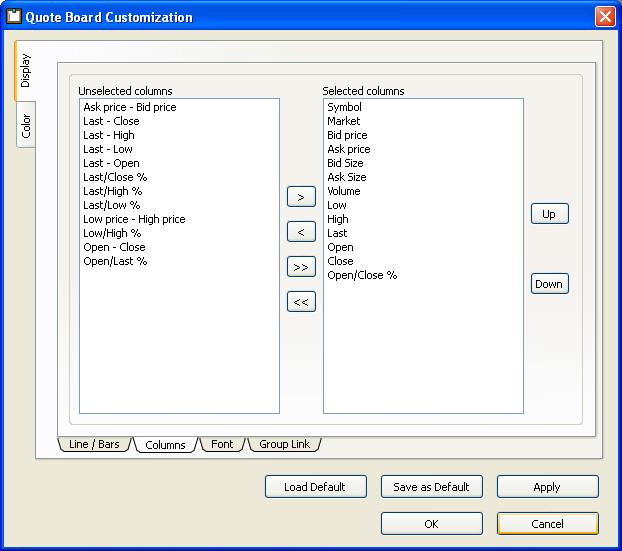Move selected column Up
Image resolution: width=622 pixels, height=551 pixels.
[x=549, y=214]
